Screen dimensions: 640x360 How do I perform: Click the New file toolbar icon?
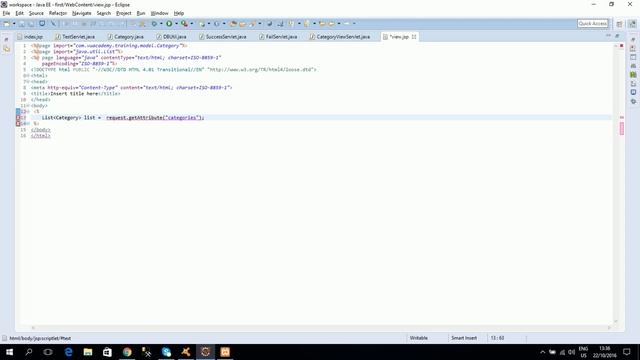7,24
